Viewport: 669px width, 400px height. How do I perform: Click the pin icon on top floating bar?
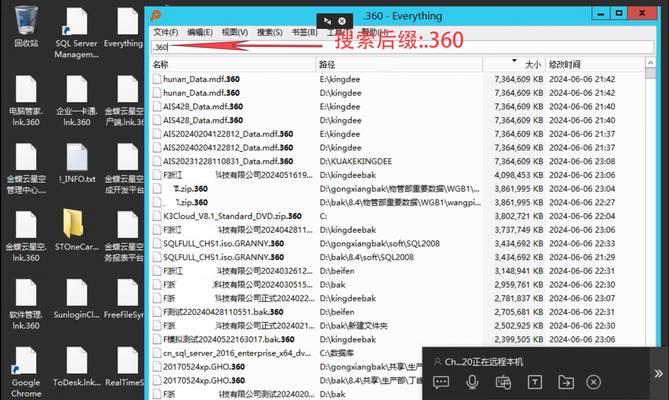(327, 20)
